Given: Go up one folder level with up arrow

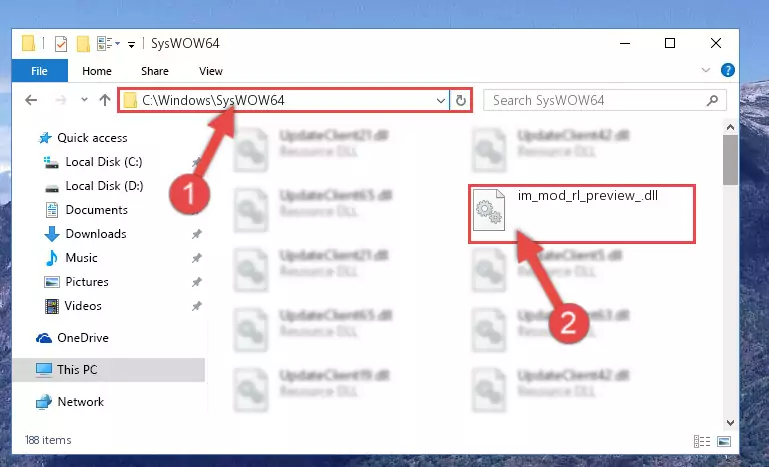Looking at the screenshot, I should tap(104, 100).
